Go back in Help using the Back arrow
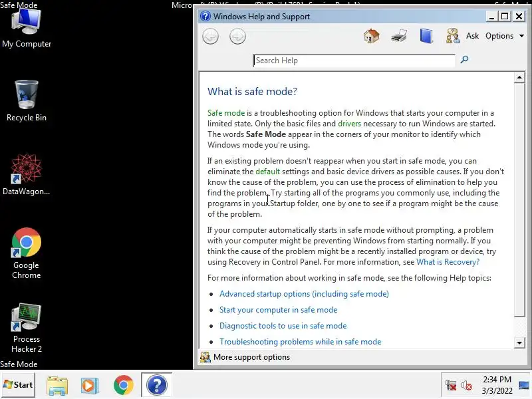Image resolution: width=532 pixels, height=399 pixels. (210, 37)
